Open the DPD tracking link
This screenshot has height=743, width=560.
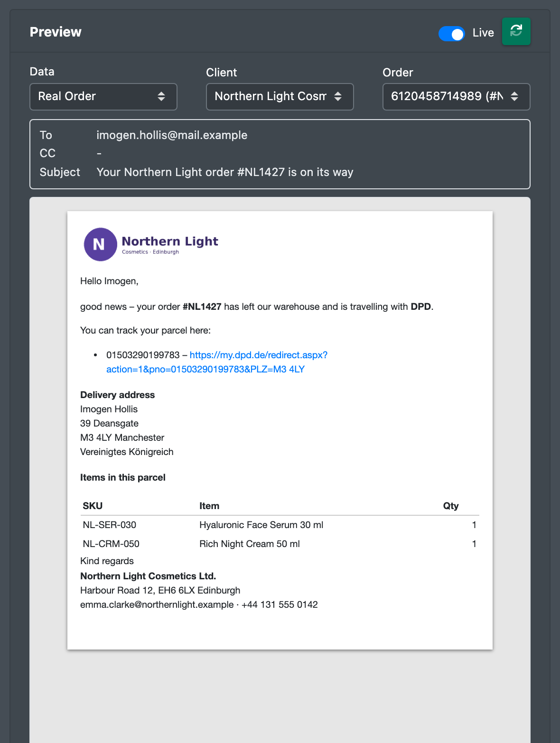(x=217, y=362)
